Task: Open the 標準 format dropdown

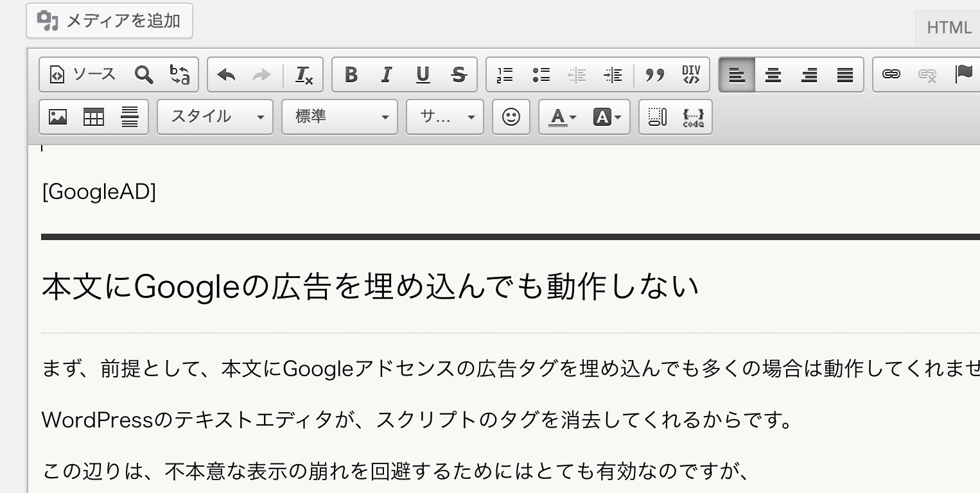Action: coord(340,117)
